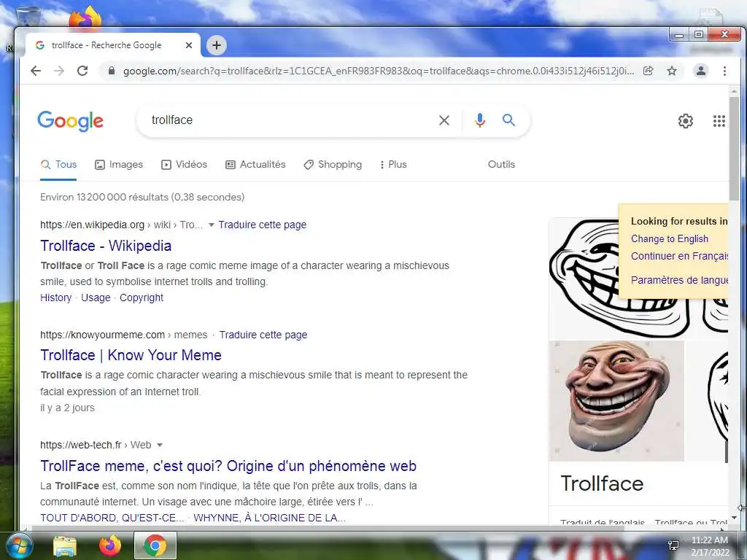Switch to the Shopping tab
747x560 pixels.
tap(333, 164)
